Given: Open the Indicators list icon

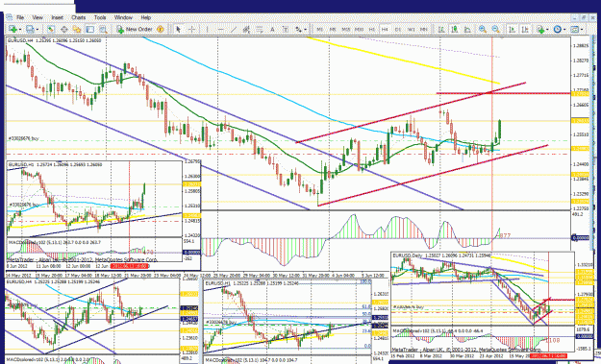Looking at the screenshot, I should pyautogui.click(x=540, y=29).
